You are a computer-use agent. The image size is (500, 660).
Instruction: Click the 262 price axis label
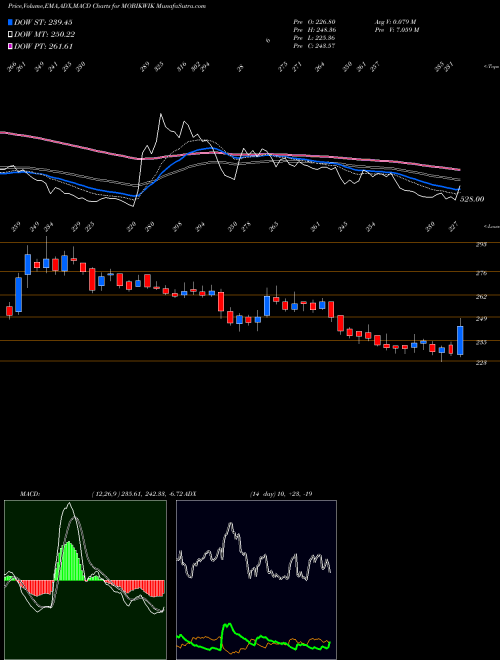click(481, 297)
